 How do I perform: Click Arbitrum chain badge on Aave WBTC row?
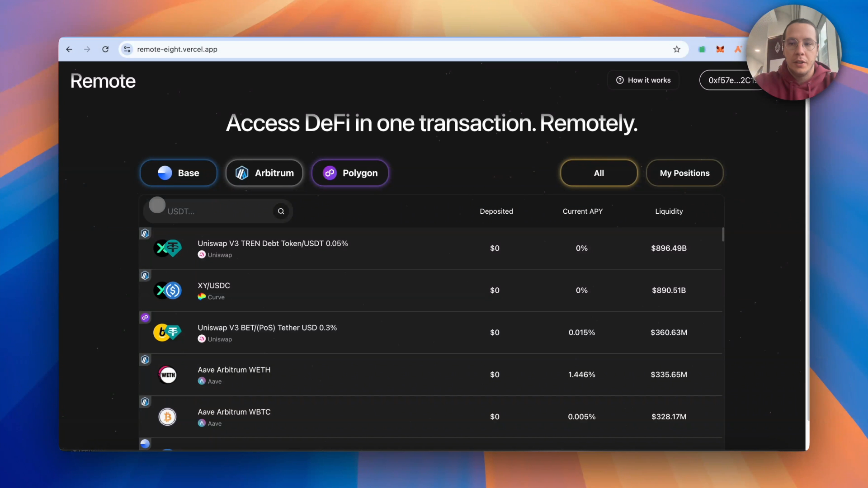145,402
